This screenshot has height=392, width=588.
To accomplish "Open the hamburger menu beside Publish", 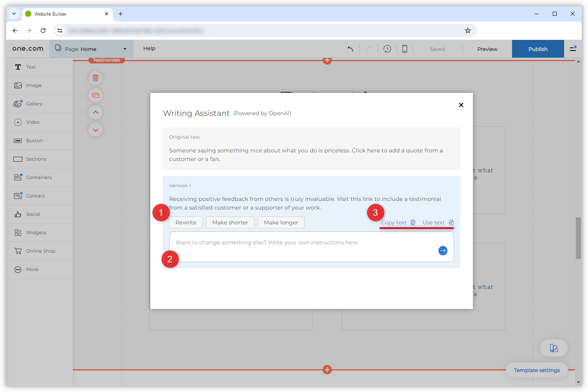I will point(573,49).
